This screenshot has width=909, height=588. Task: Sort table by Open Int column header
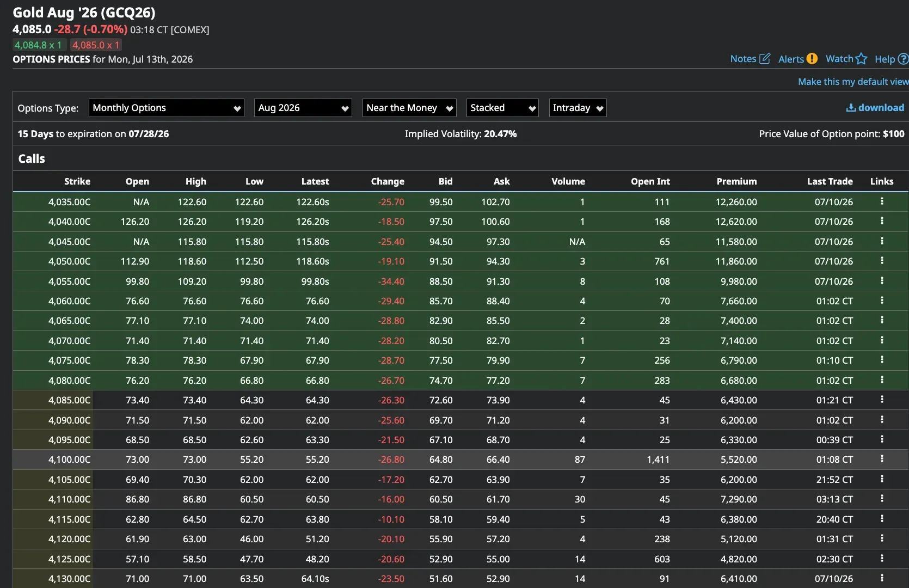(x=650, y=181)
